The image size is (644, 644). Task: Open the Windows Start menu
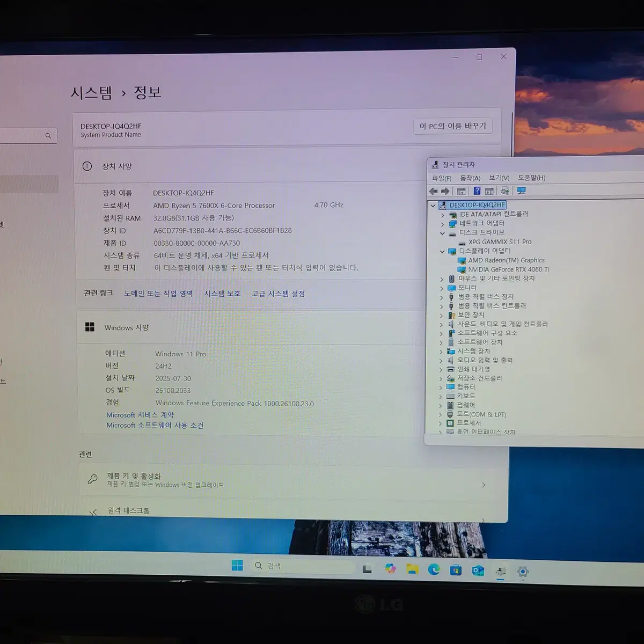coord(236,566)
